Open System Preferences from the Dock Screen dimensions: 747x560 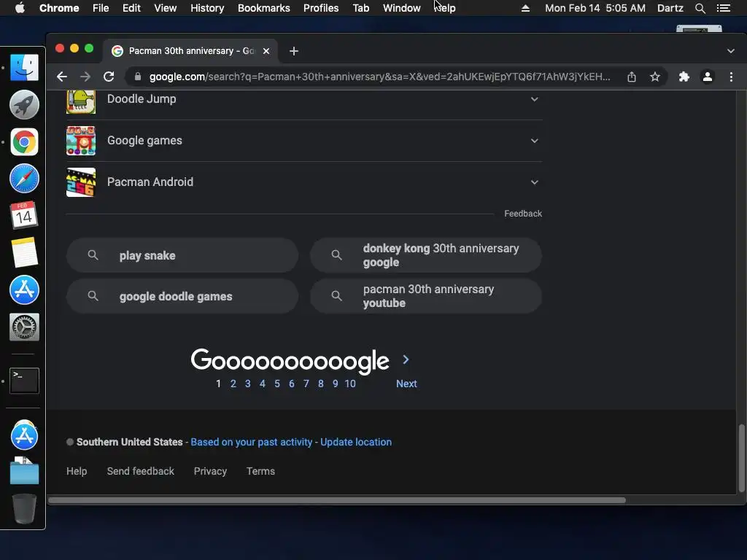[x=24, y=327]
